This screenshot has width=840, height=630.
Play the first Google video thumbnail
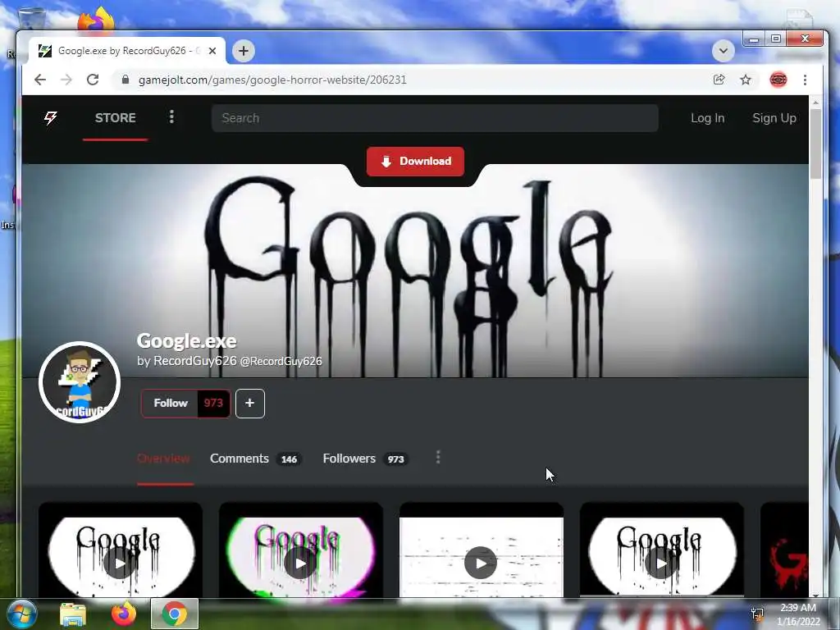[x=120, y=563]
